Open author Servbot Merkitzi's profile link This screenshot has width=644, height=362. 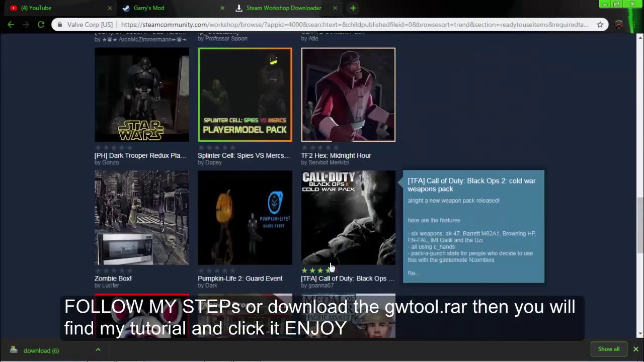tap(329, 162)
